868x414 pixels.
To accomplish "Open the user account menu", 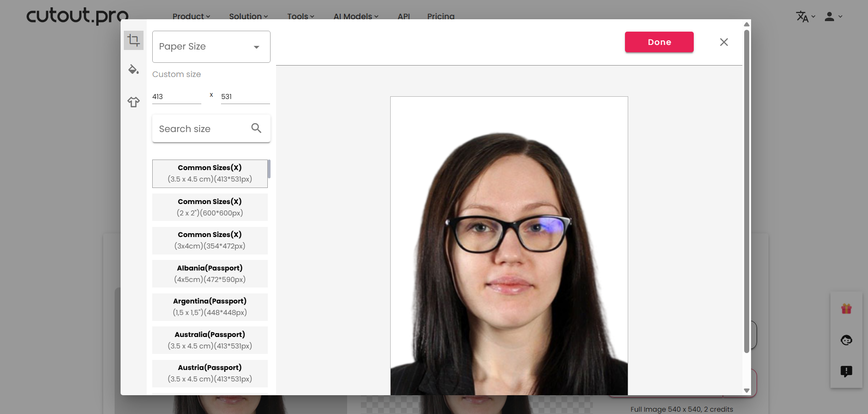I will point(833,17).
